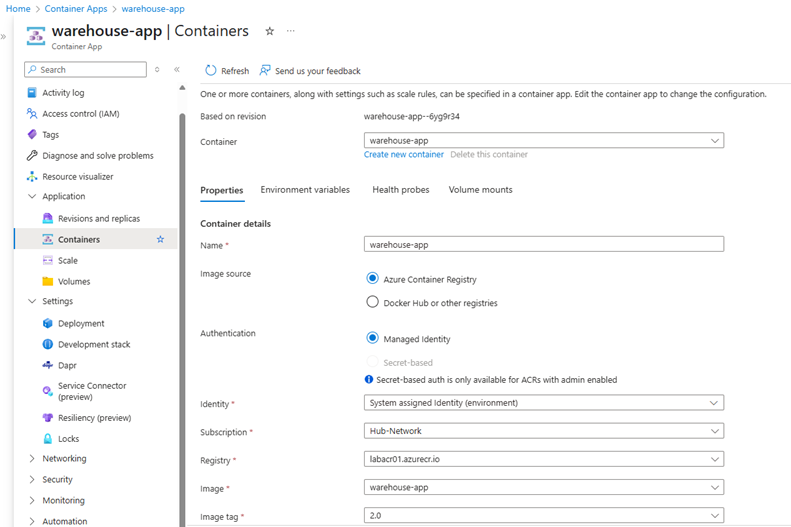
Task: Go to Home breadcrumb link
Action: coord(18,9)
